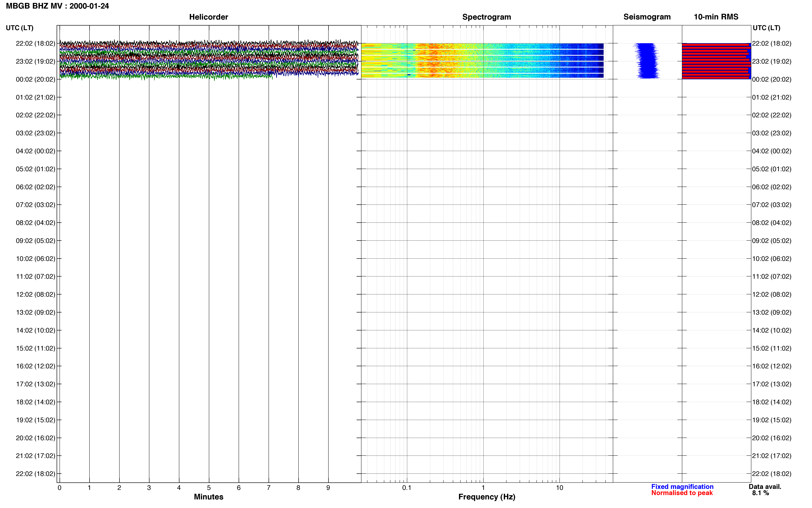Select the Helicorder panel heading
Image resolution: width=812 pixels, height=508 pixels.
pyautogui.click(x=209, y=17)
